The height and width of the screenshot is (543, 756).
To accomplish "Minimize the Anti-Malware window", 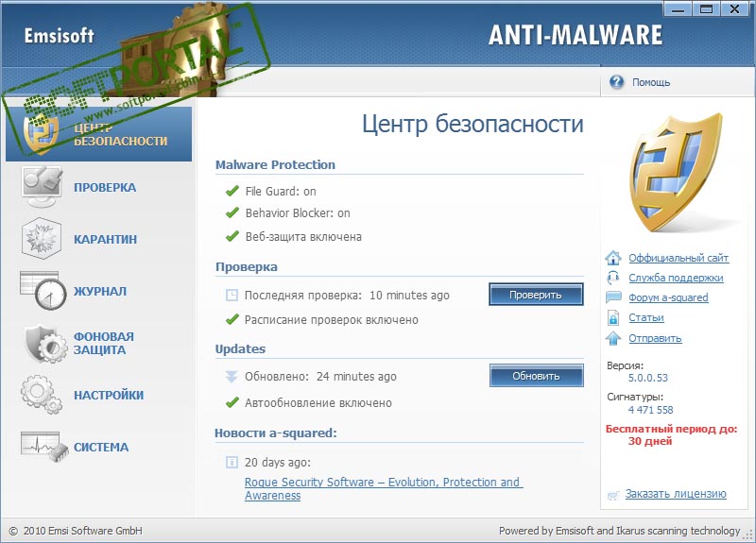I will click(678, 8).
